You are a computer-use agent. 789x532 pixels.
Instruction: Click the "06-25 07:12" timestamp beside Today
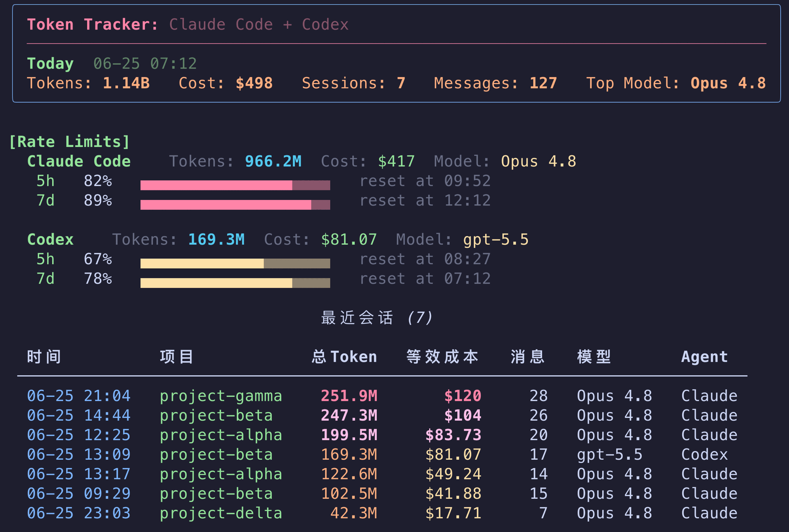[x=145, y=63]
